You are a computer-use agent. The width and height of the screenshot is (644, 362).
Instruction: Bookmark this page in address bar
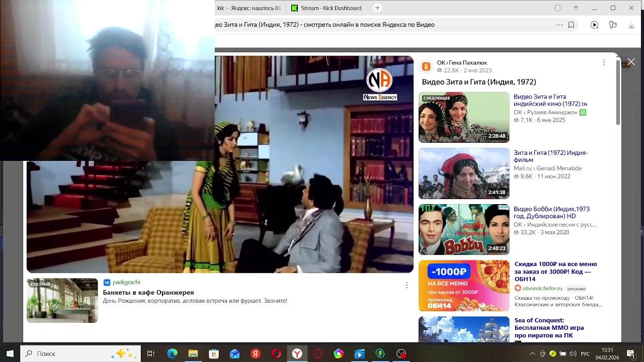[x=571, y=25]
